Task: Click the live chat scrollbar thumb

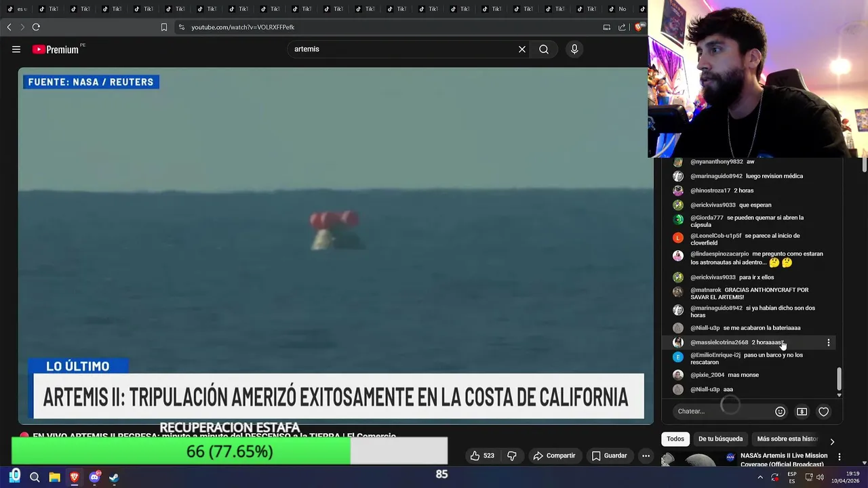Action: tap(840, 379)
